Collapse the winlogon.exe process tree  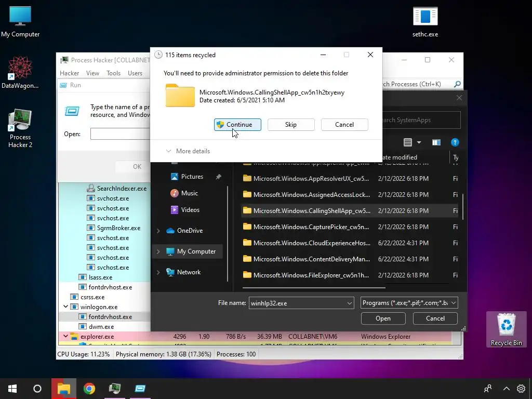point(65,307)
